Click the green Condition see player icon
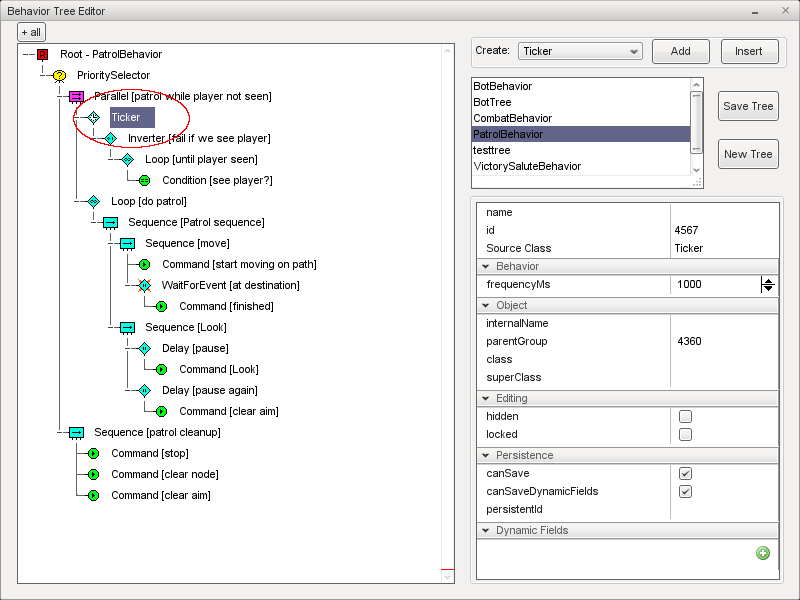800x600 pixels. tap(144, 180)
